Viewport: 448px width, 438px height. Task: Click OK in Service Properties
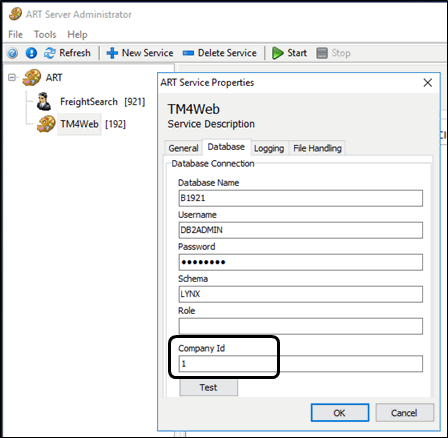click(340, 413)
